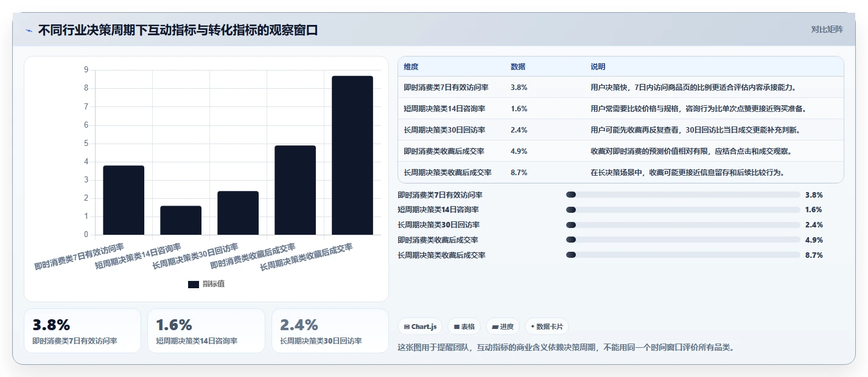
Task: Click the description starting 收藏对即时消费
Action: click(x=691, y=151)
